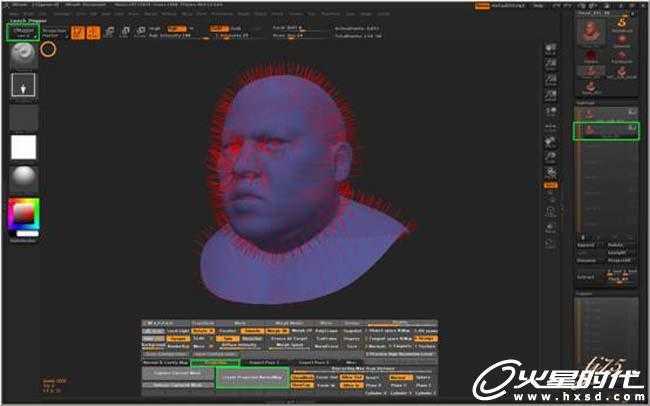This screenshot has width=650, height=406.
Task: Open the material sphere selector
Action: [x=23, y=178]
